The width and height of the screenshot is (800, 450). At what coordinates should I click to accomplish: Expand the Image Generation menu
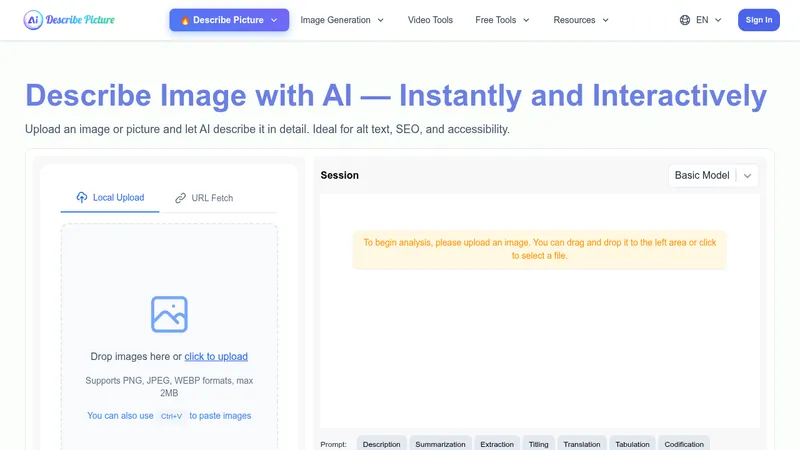342,20
